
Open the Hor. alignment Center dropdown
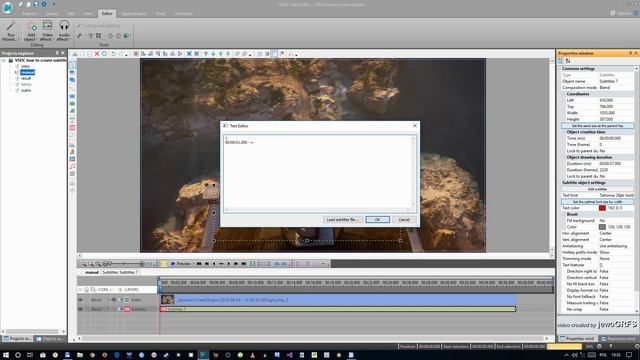(x=616, y=233)
